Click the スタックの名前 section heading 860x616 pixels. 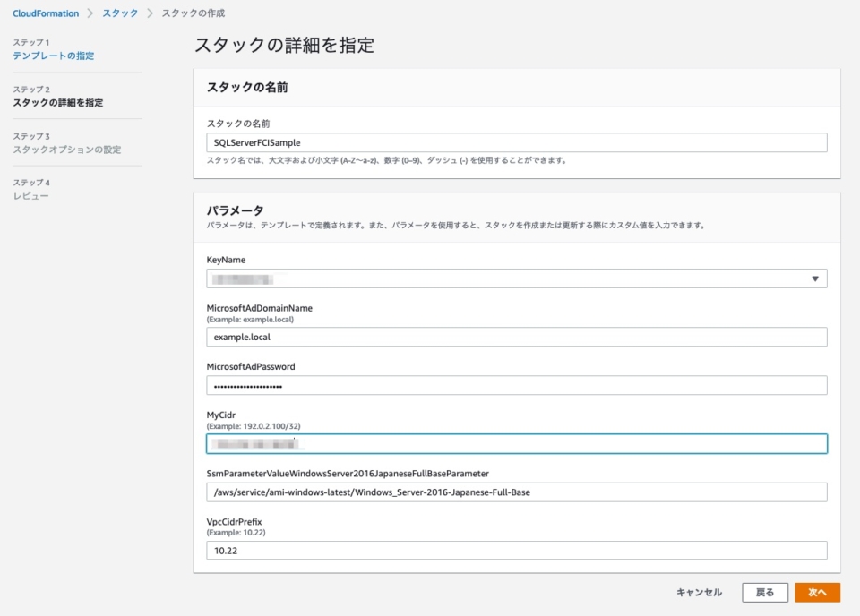(247, 88)
